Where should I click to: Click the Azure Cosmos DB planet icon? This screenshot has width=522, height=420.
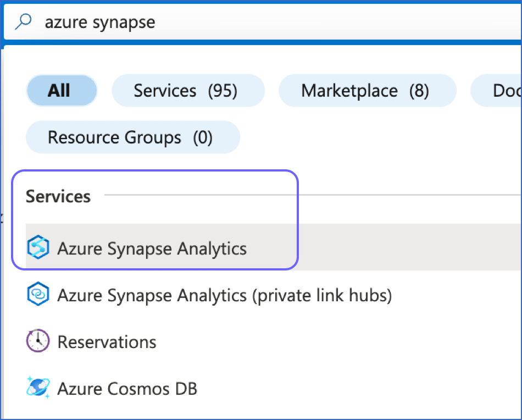[x=38, y=388]
